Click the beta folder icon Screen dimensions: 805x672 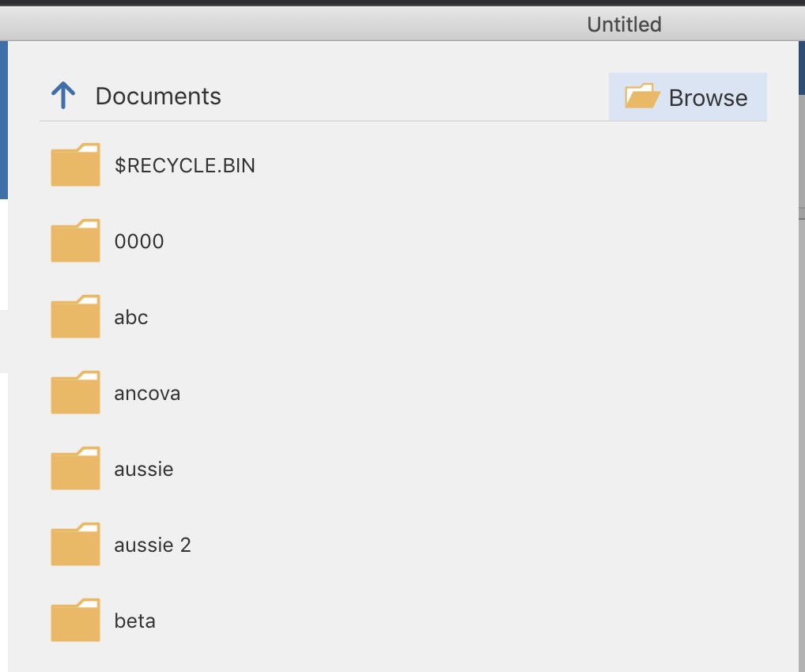click(x=75, y=620)
